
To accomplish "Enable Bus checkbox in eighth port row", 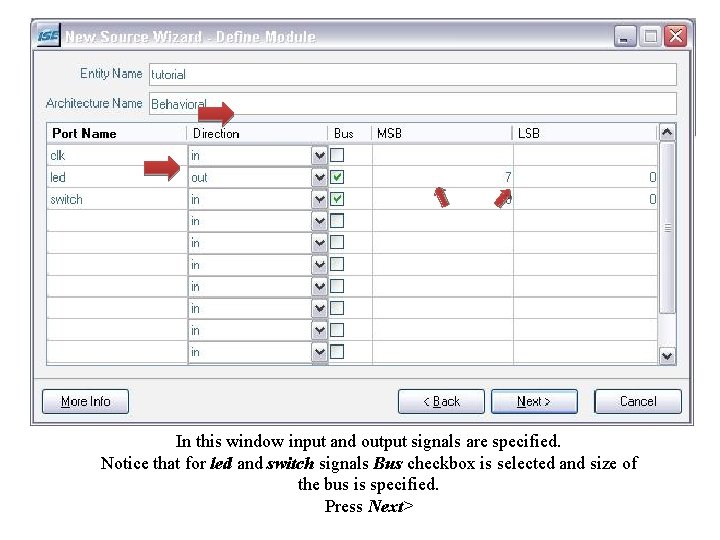I will [x=337, y=308].
